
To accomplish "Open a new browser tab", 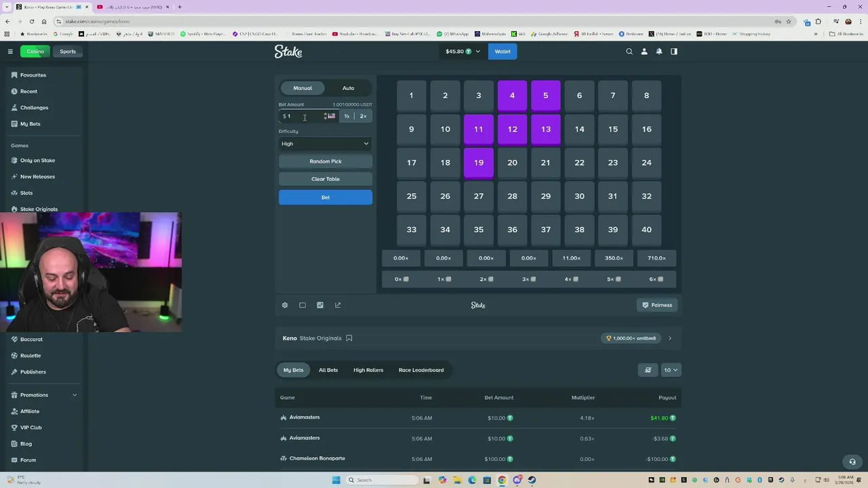I will (179, 7).
